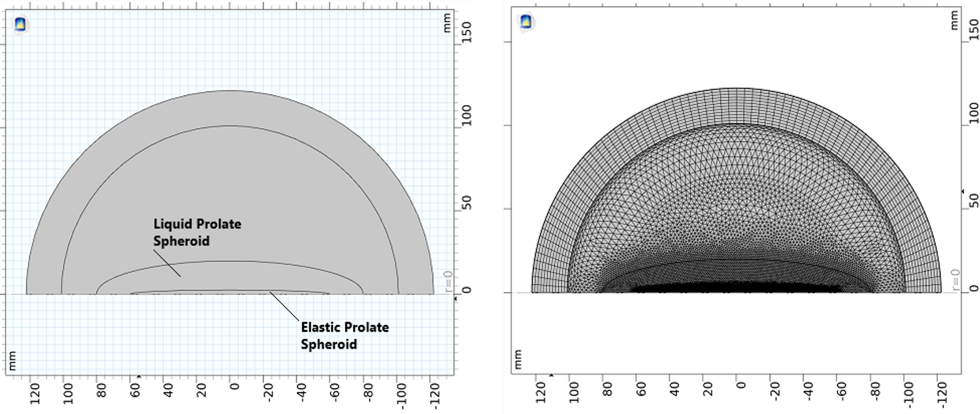Click y-axis tick "150" in geometry plot
The height and width of the screenshot is (414, 980).
point(466,32)
